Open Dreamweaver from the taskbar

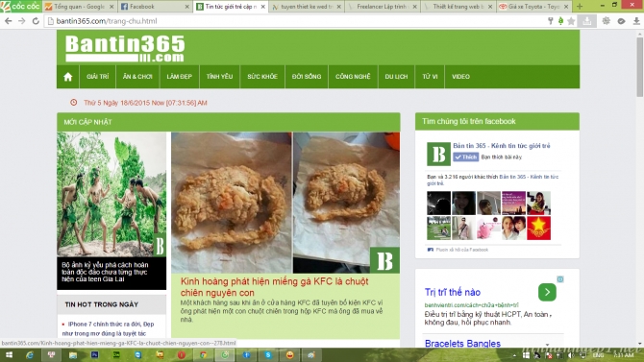(x=116, y=355)
